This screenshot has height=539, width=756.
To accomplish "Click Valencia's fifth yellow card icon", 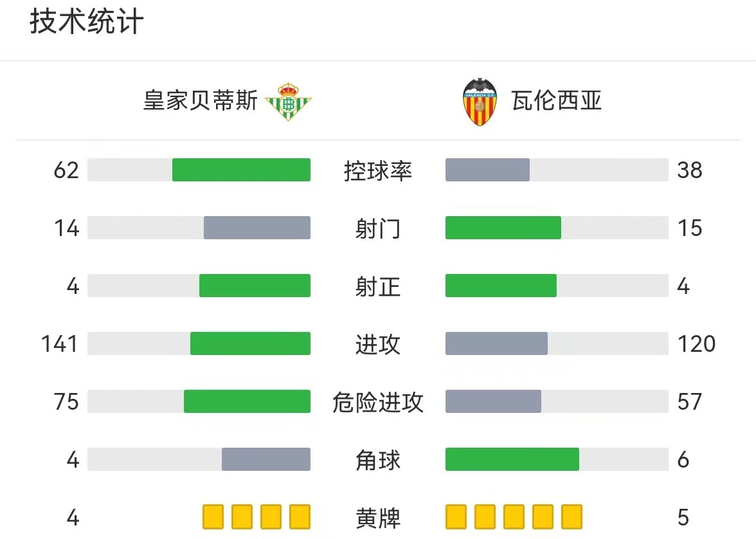I will click(572, 516).
